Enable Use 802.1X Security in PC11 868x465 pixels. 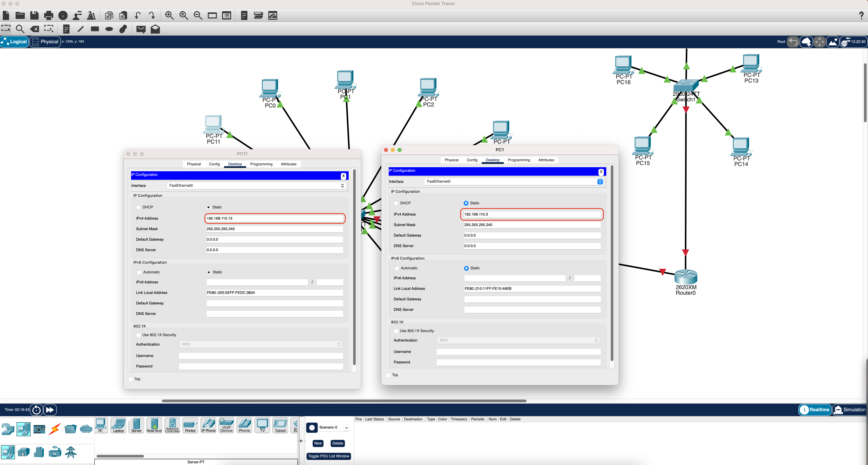click(x=138, y=335)
